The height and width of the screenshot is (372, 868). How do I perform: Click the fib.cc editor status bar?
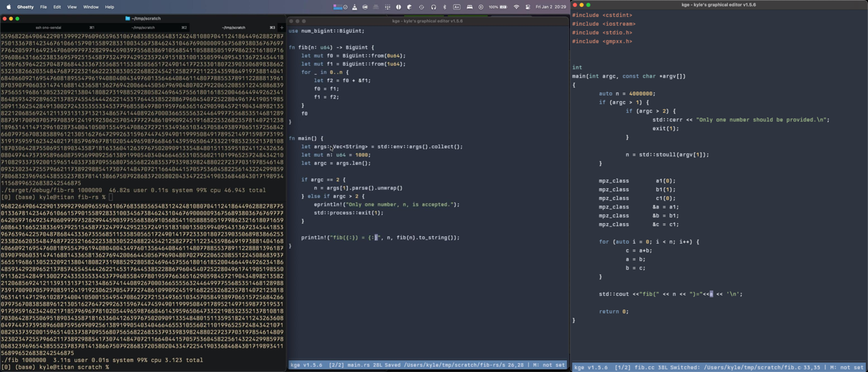(719, 367)
